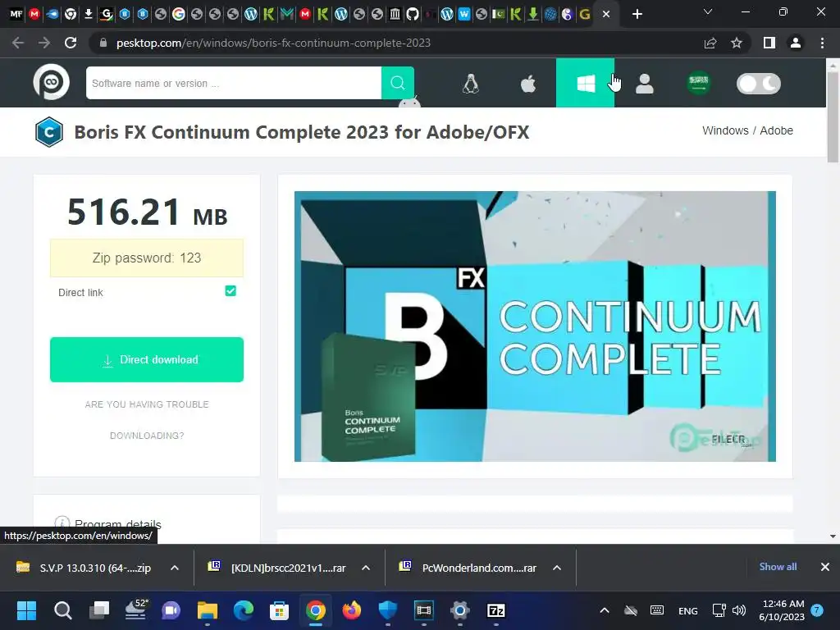
Task: Open File Explorer from taskbar
Action: tap(208, 610)
